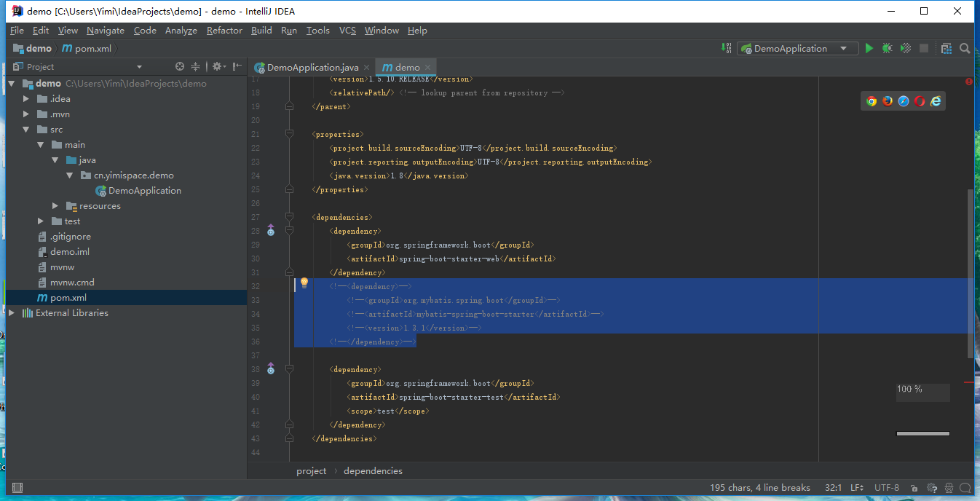This screenshot has height=501, width=980.
Task: Open the VCS menu
Action: click(347, 30)
